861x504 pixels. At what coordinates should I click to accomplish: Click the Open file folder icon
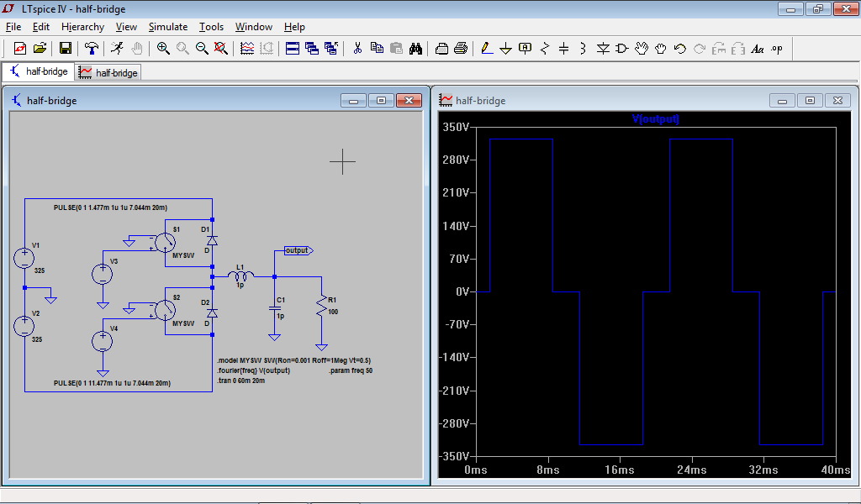40,49
